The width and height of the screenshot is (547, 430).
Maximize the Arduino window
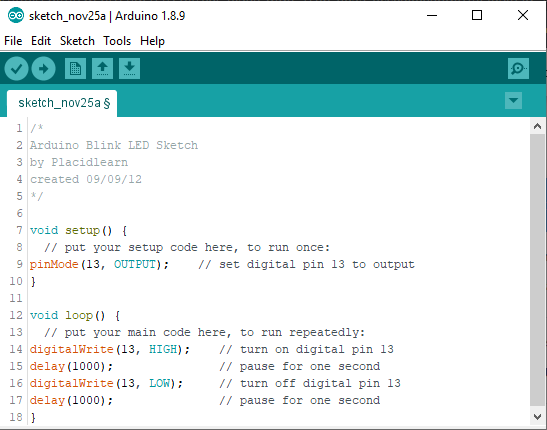477,15
